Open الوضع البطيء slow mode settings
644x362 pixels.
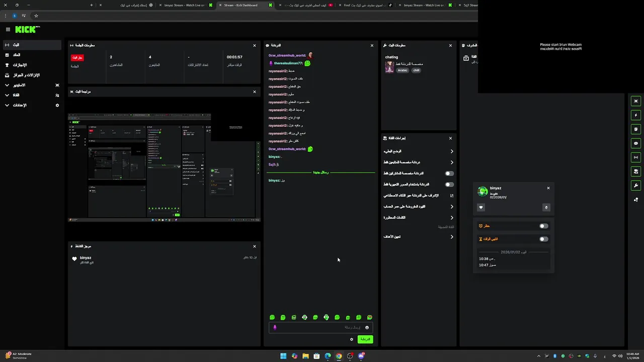pyautogui.click(x=419, y=151)
